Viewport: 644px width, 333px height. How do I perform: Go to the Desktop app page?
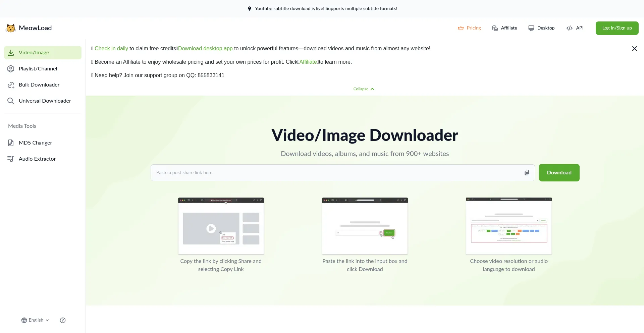541,28
